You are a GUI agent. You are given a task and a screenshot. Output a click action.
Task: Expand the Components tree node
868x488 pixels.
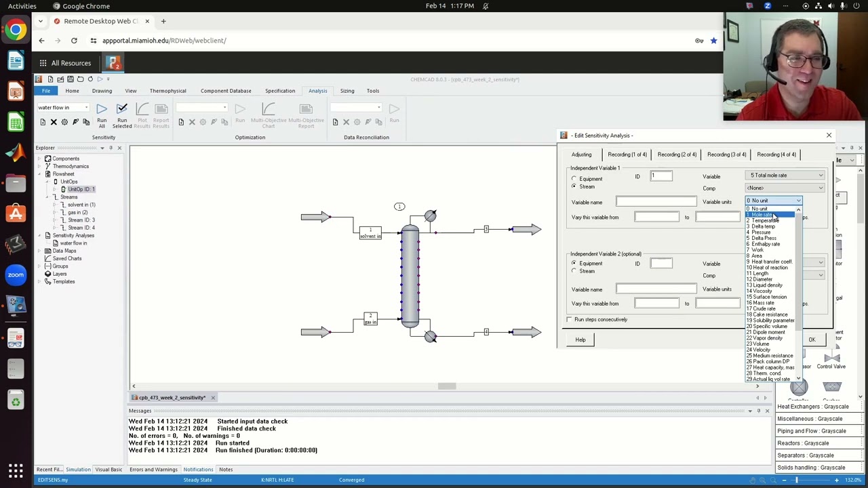(39, 159)
